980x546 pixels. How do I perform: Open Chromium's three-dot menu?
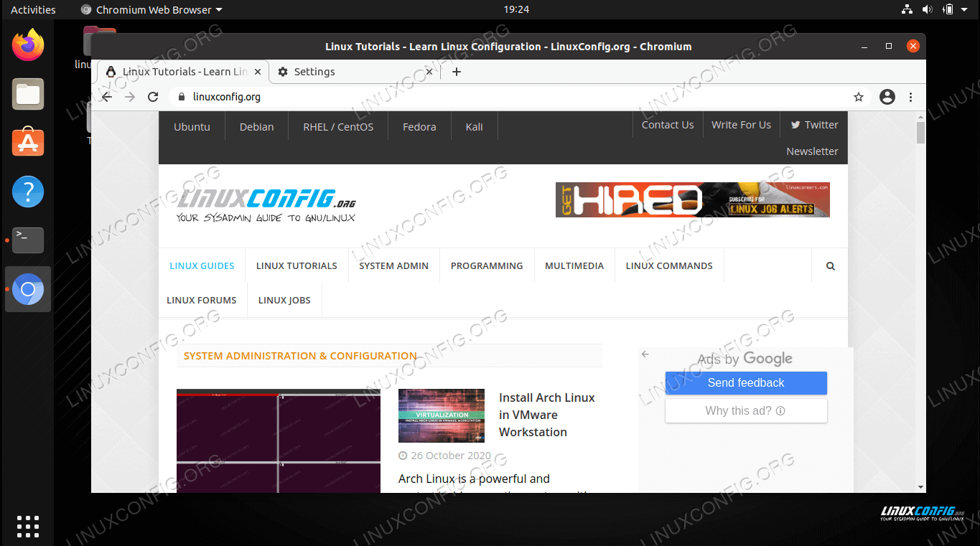[910, 97]
